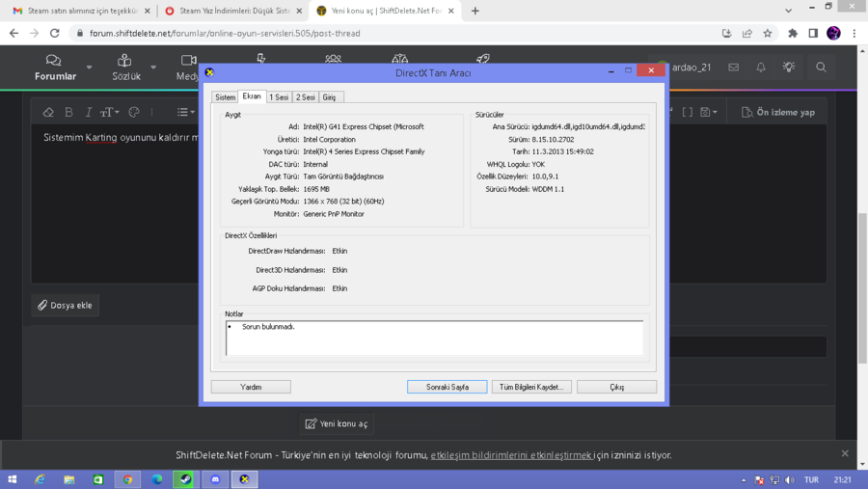Viewport: 868px width, 489px height.
Task: Open the save draft dropdown in editor
Action: [x=708, y=113]
